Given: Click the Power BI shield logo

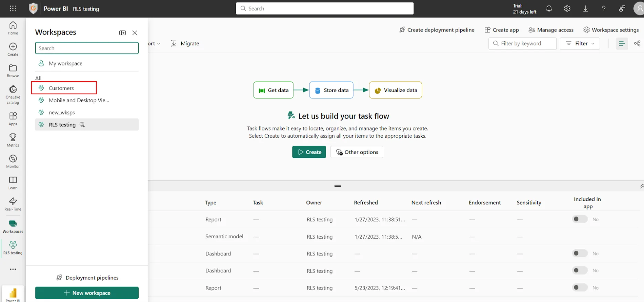Looking at the screenshot, I should 33,8.
